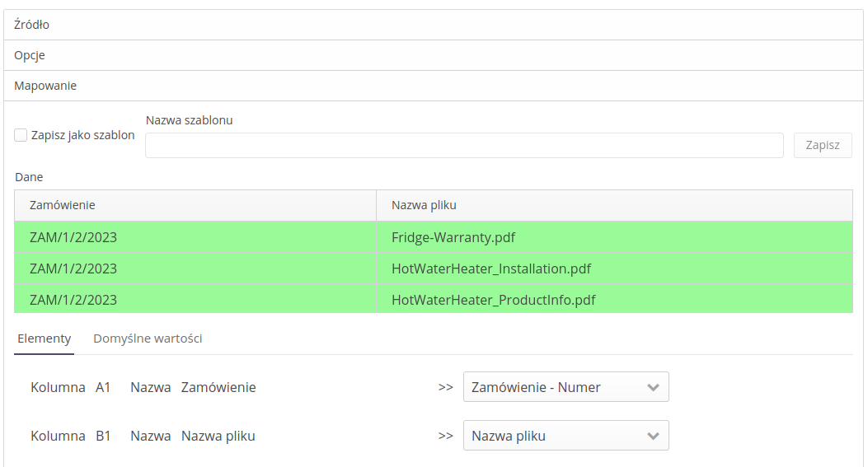This screenshot has width=868, height=467.
Task: Click the Nazwa pliku column header
Action: click(424, 205)
